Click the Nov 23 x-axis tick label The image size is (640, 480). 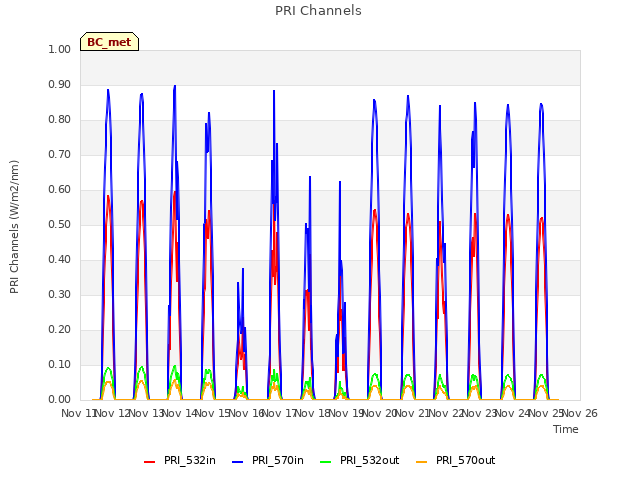click(x=480, y=413)
